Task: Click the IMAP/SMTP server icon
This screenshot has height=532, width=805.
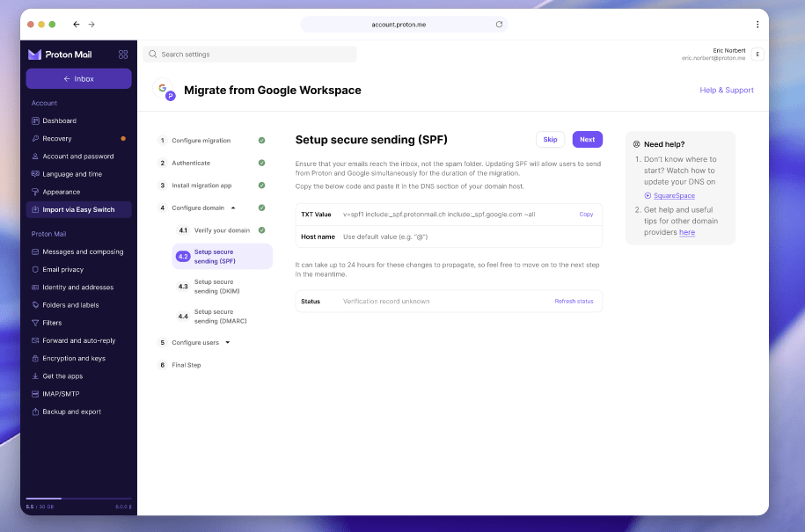Action: coord(35,394)
